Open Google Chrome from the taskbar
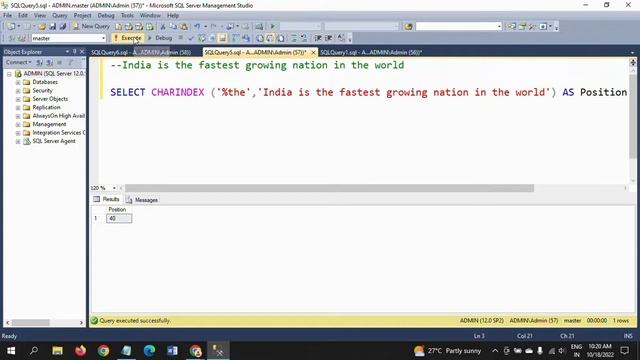The image size is (640, 360). point(103,351)
